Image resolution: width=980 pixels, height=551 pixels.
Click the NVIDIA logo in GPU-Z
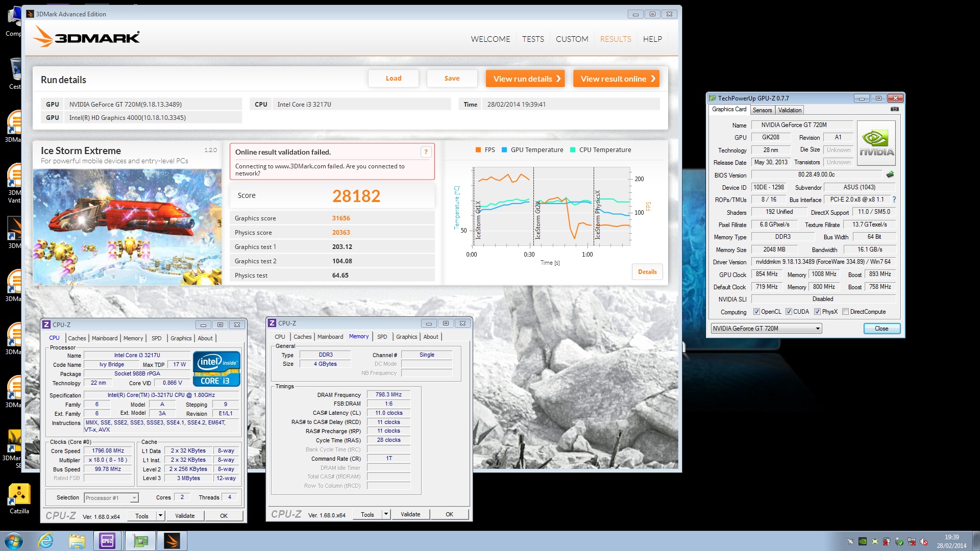[876, 143]
